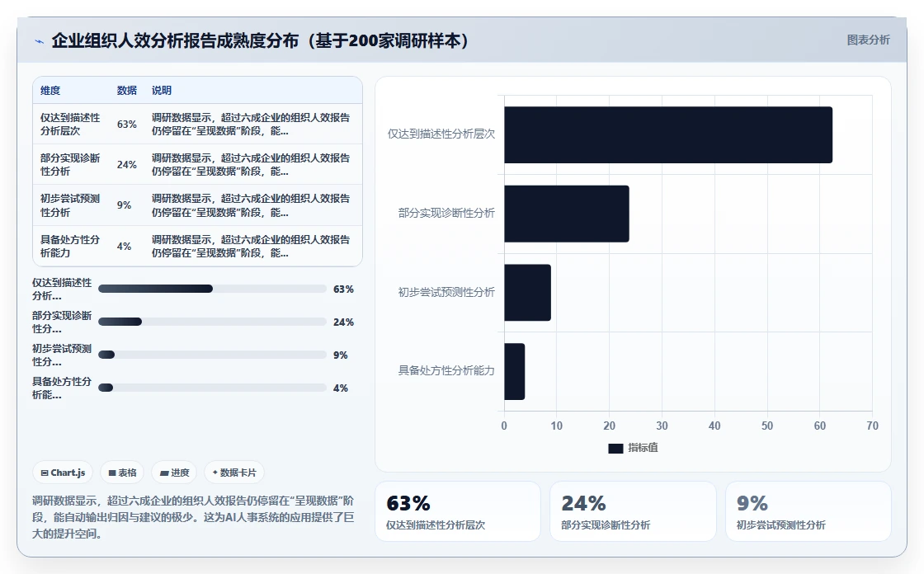Click the 表格 tag chip
924x574 pixels.
click(122, 473)
